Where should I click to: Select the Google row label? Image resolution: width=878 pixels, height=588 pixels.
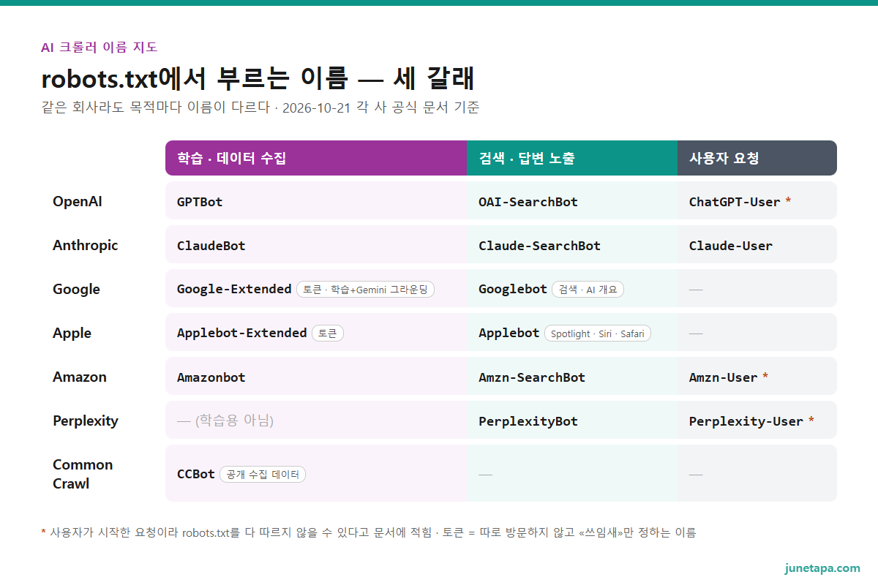76,289
